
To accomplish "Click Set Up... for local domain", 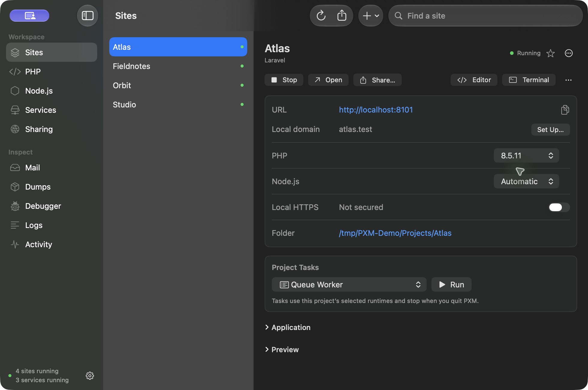I will pyautogui.click(x=550, y=130).
